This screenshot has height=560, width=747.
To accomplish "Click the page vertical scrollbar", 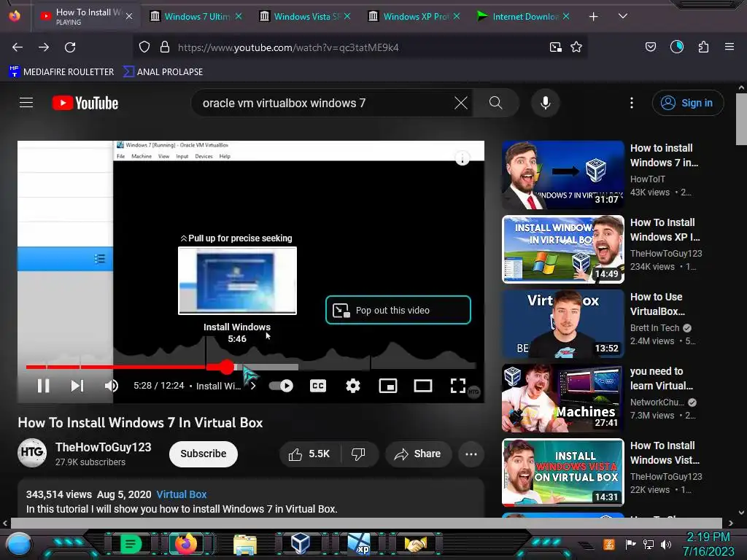I will [x=741, y=119].
